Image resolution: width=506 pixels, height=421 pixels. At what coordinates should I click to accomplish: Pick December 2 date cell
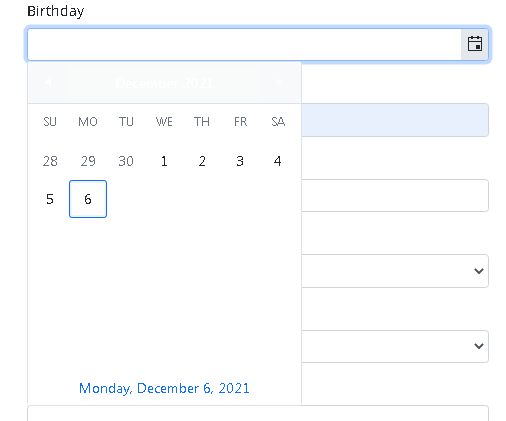pyautogui.click(x=202, y=161)
